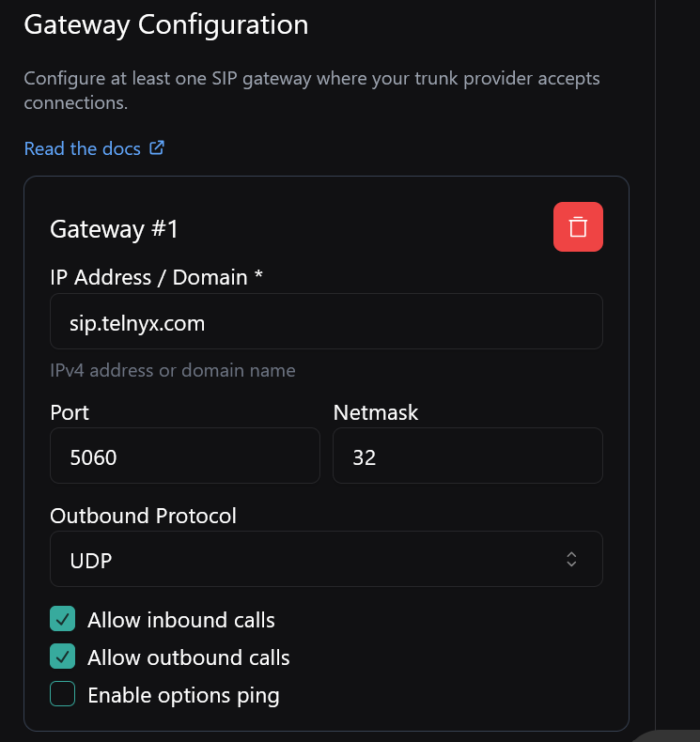Click the "IP Address / Domain *" label
Image resolution: width=700 pixels, height=742 pixels.
[156, 277]
